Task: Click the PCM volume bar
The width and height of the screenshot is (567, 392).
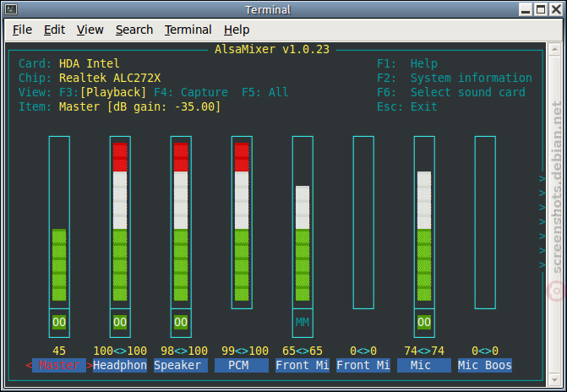Action: 242,222
